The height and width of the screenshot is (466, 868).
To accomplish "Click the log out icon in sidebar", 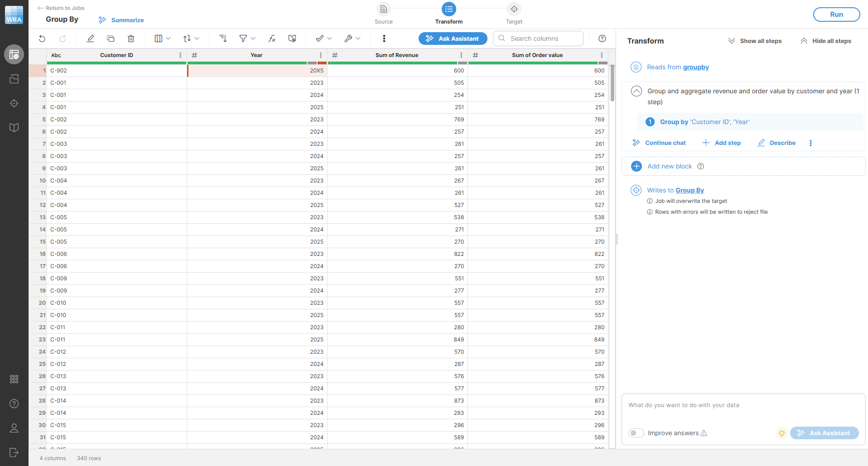I will (x=14, y=452).
